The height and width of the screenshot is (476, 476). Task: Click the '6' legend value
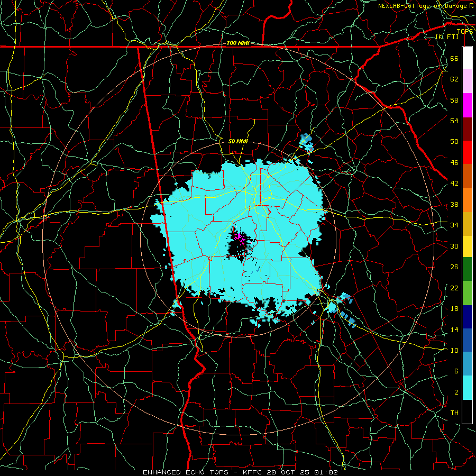coord(456,371)
